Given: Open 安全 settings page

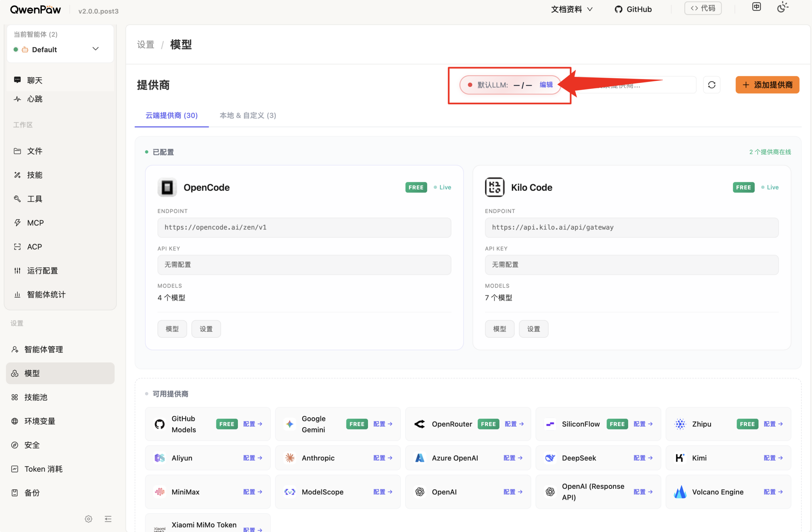Looking at the screenshot, I should pos(60,445).
